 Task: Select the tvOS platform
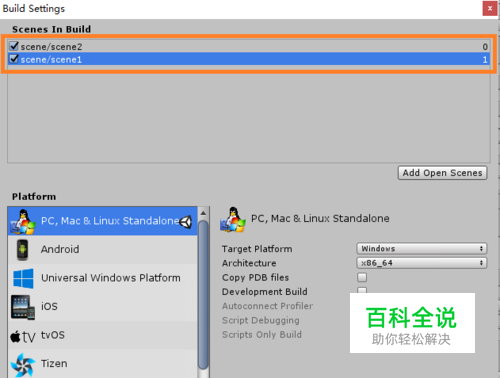click(x=103, y=335)
